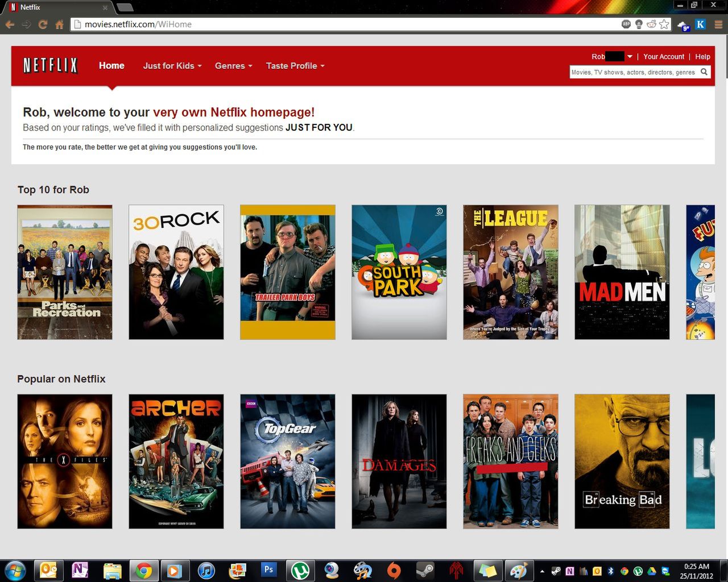This screenshot has height=582, width=728.
Task: Launch iTunes from the taskbar
Action: tap(206, 570)
